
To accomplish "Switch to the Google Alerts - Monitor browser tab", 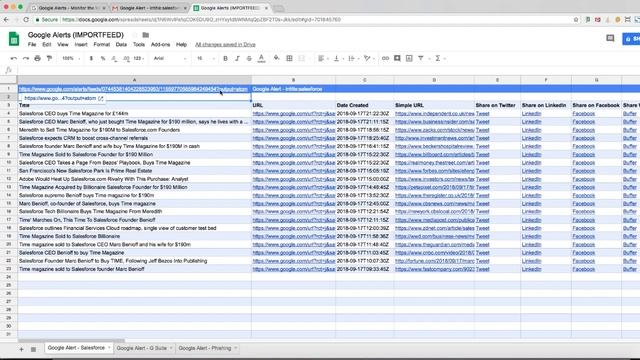I will click(67, 8).
